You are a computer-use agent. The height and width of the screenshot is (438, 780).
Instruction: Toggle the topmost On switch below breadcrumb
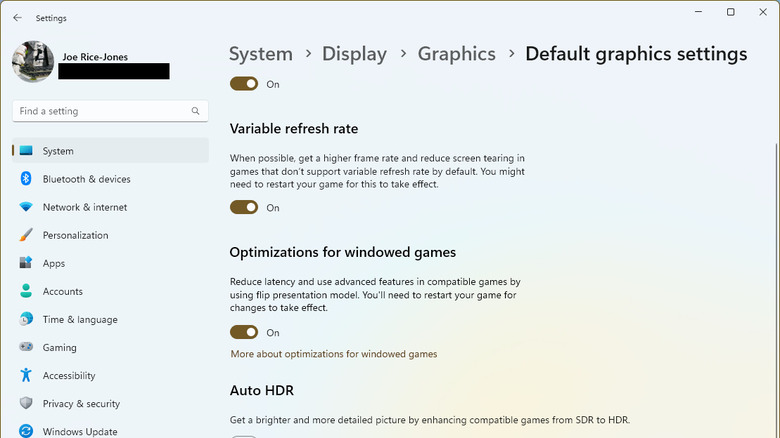[244, 84]
